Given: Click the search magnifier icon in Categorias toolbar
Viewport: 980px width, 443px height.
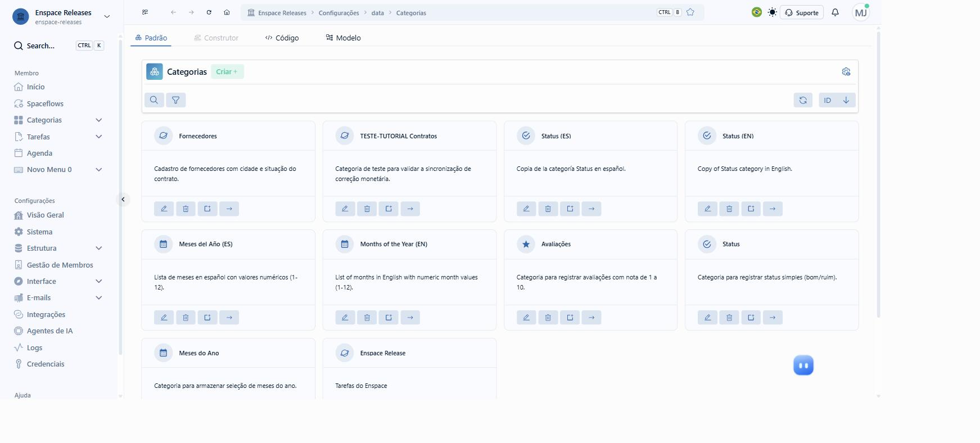Looking at the screenshot, I should pos(154,100).
